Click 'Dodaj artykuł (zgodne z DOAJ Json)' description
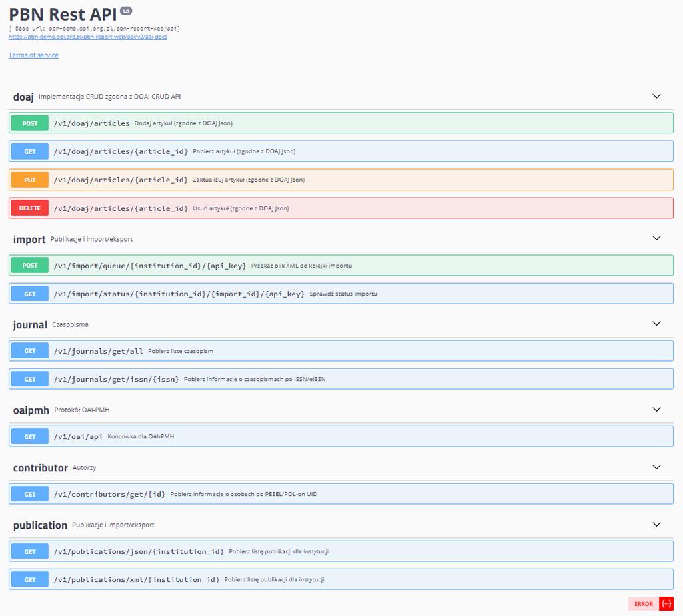683x616 pixels. 183,123
